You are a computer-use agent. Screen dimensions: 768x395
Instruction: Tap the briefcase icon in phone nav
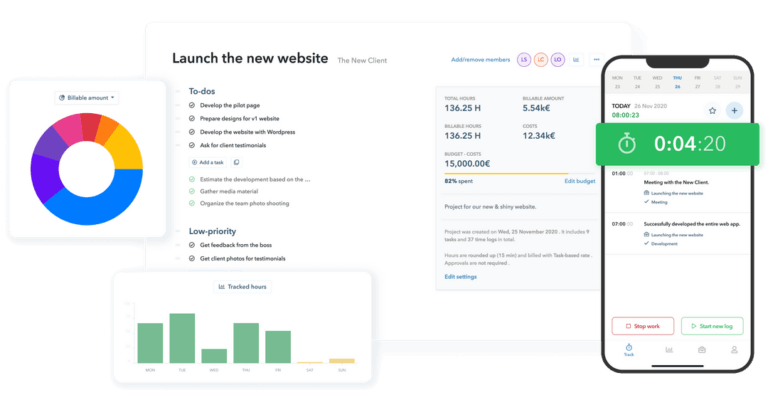coord(701,350)
